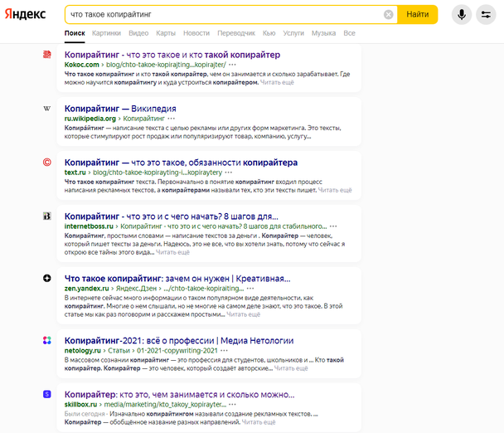
Task: Click the Wikipedia W favicon
Action: pos(47,109)
